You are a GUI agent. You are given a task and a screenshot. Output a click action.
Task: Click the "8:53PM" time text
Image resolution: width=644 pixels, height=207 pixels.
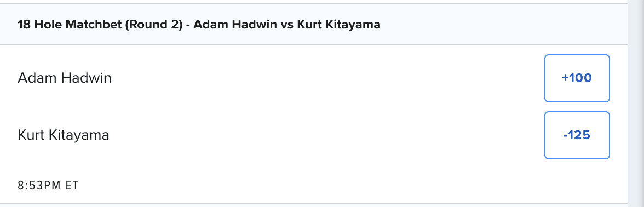coord(41,186)
